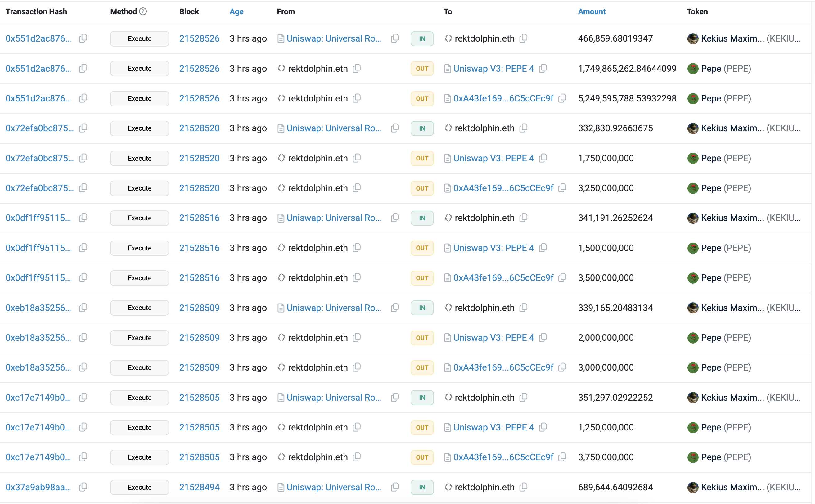Copy transaction hash 0x37a9ab98aa
The width and height of the screenshot is (815, 504).
pyautogui.click(x=83, y=487)
